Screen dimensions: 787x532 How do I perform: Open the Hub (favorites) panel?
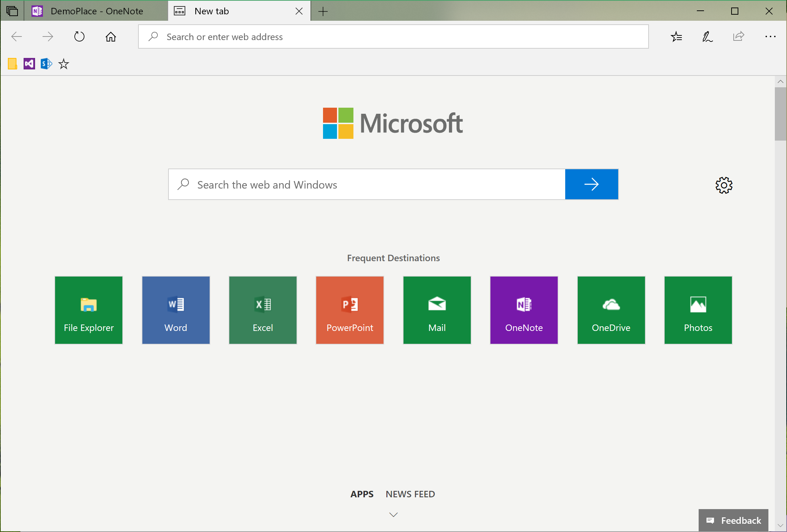(676, 36)
